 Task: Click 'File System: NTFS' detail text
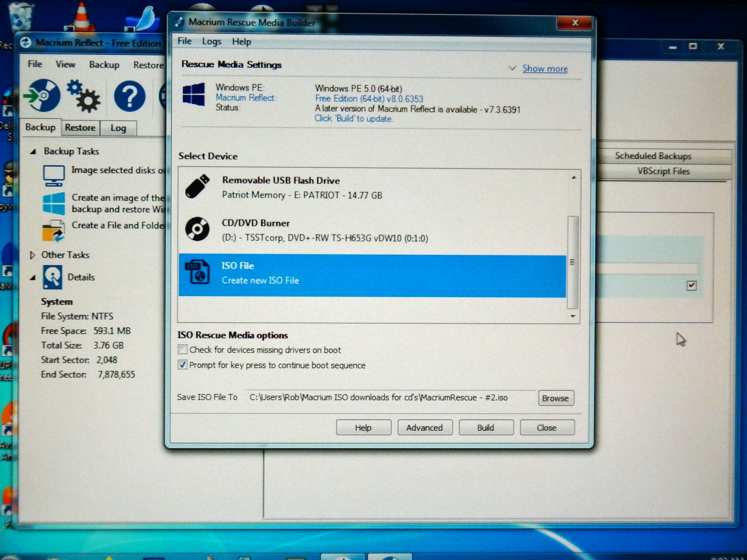click(x=77, y=316)
